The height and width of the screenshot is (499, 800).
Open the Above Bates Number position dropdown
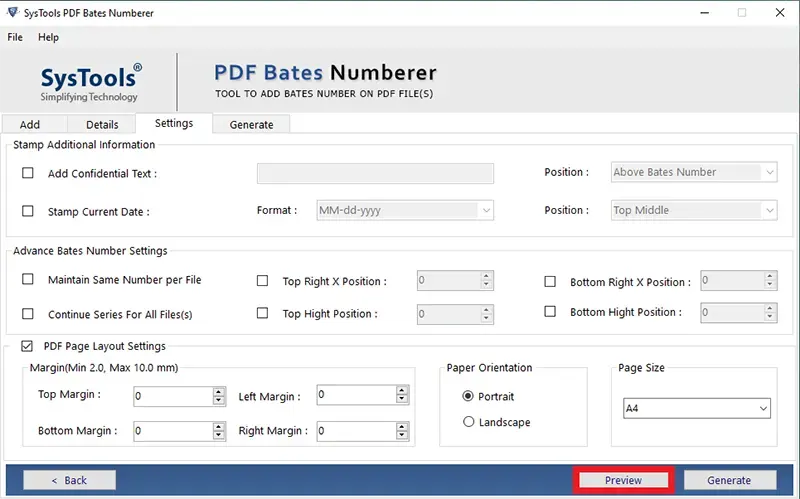pyautogui.click(x=694, y=172)
